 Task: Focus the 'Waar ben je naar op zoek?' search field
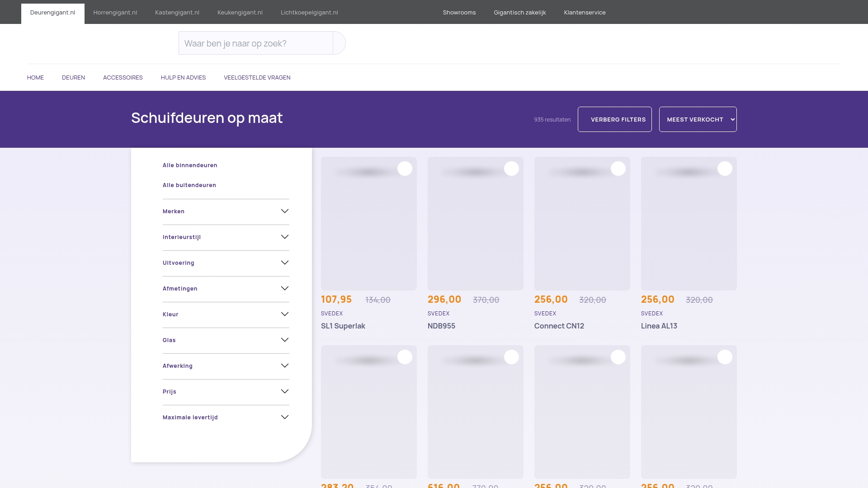pos(255,43)
